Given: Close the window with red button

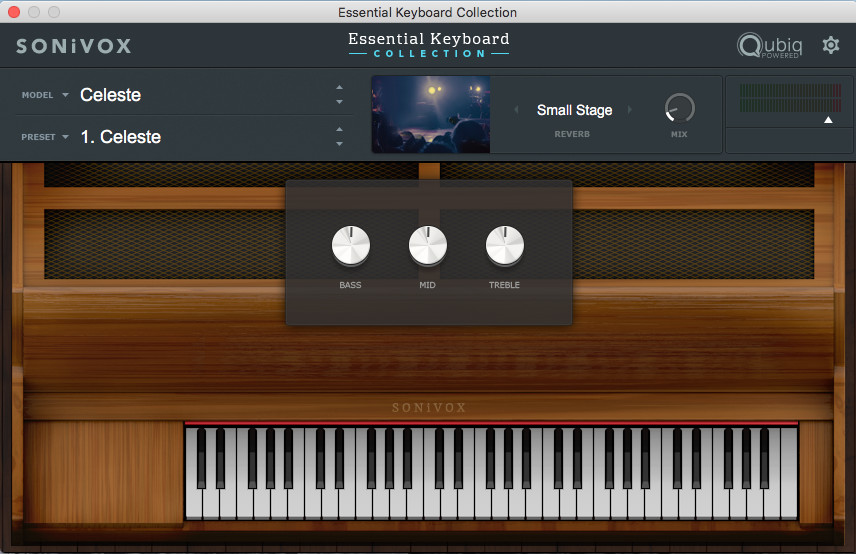Looking at the screenshot, I should 14,11.
